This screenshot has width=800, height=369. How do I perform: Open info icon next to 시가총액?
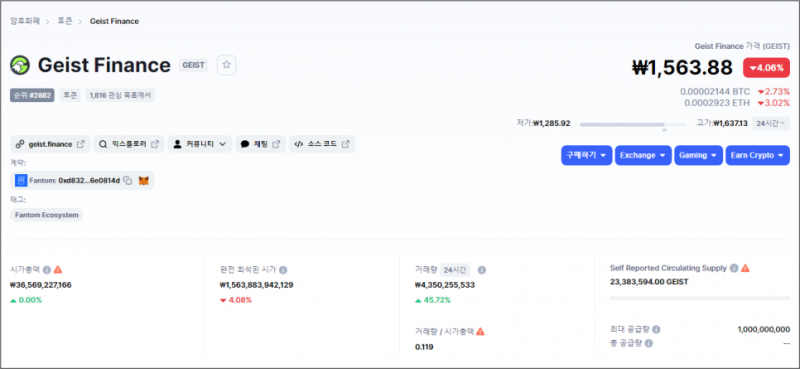pos(46,269)
